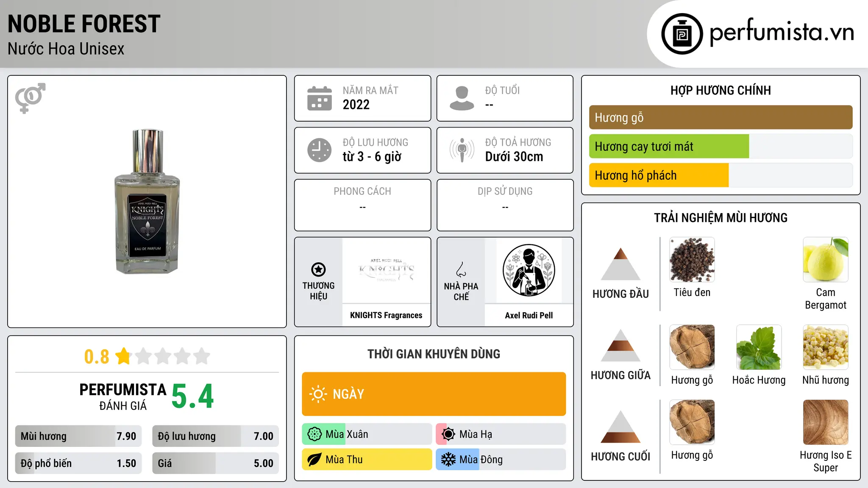Click the Độ lưu hương 7.00 score bar
Screen dimensions: 868x488
tap(216, 436)
